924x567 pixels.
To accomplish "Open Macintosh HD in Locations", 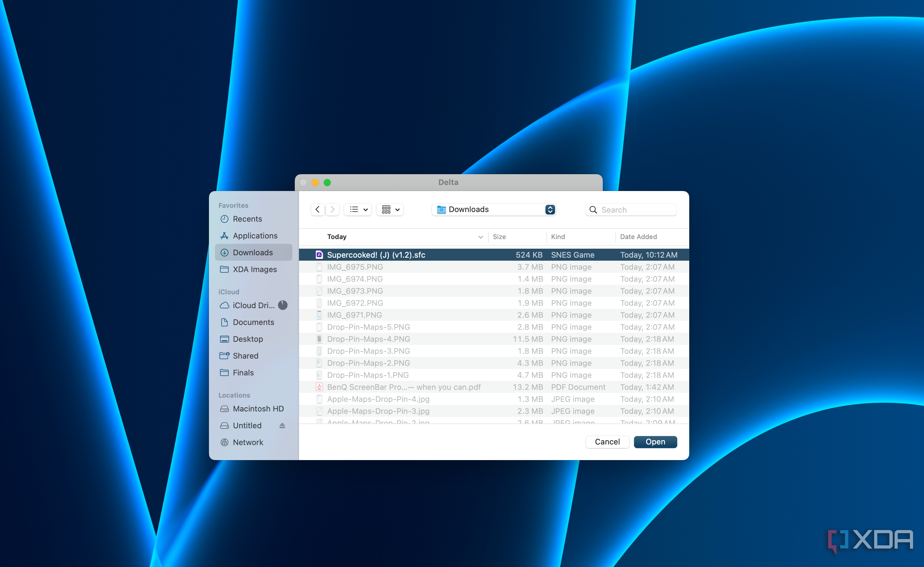I will [254, 409].
